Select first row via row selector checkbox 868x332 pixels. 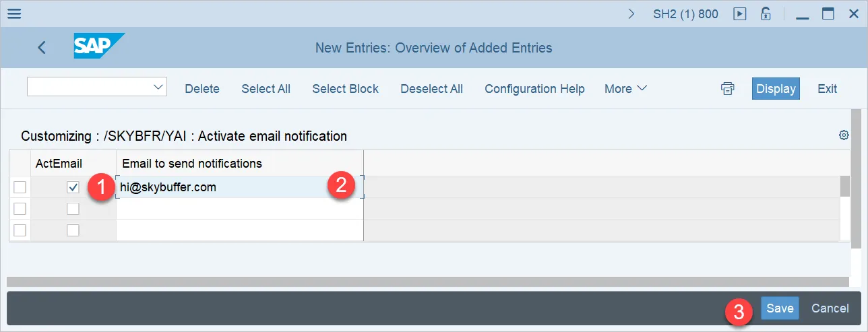[20, 187]
